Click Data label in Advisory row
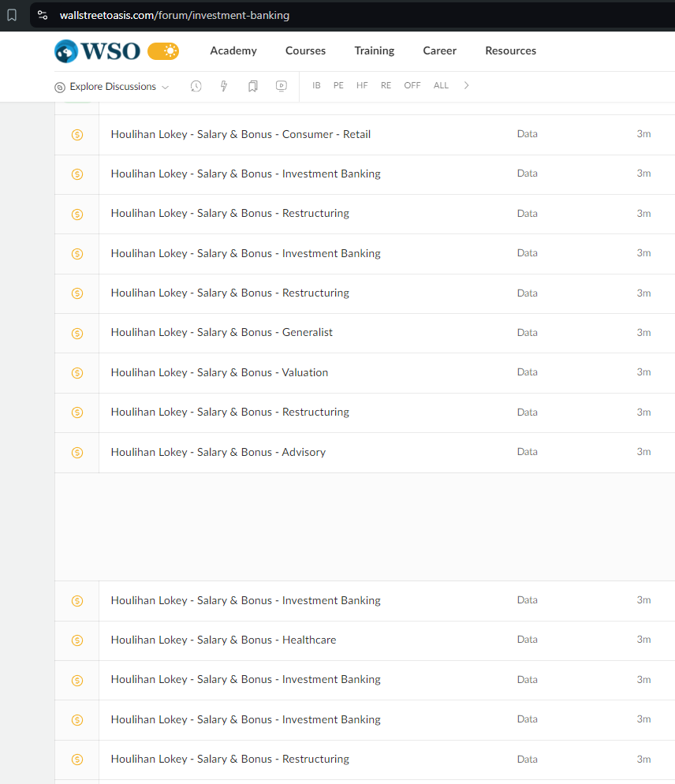 (527, 451)
